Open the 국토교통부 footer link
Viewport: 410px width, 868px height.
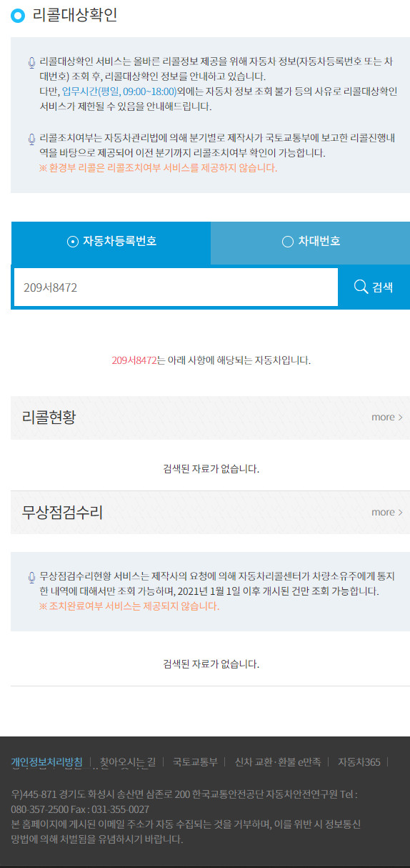coord(195,761)
